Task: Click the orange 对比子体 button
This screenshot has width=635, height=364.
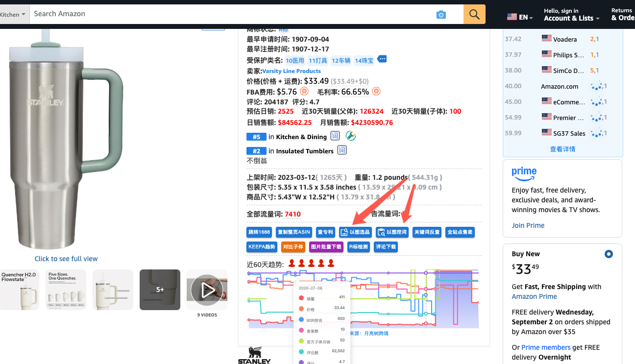Action: (x=293, y=247)
